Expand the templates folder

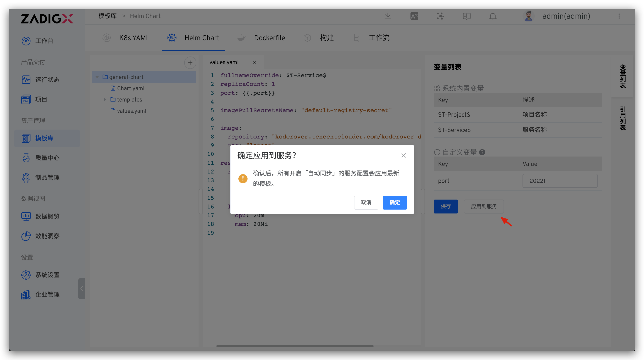(105, 99)
